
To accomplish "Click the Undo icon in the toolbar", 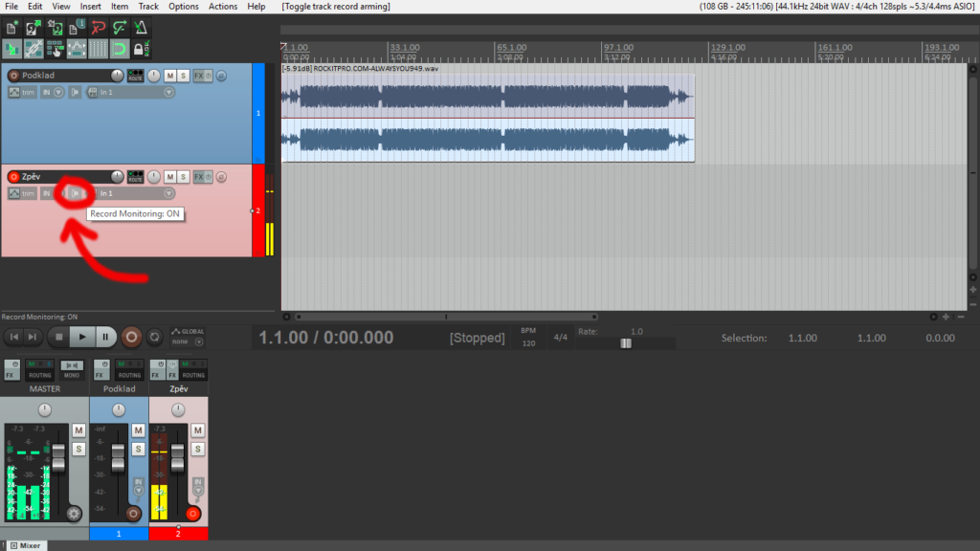I will click(x=99, y=28).
